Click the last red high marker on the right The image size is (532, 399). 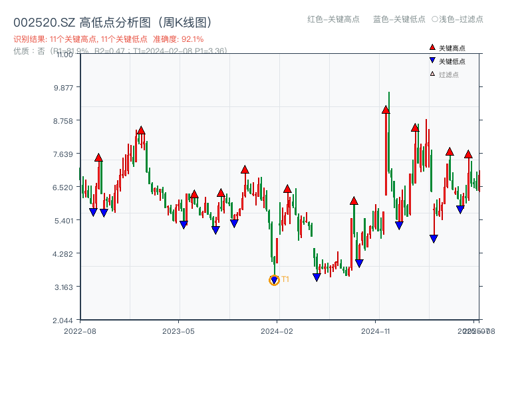[x=468, y=154]
